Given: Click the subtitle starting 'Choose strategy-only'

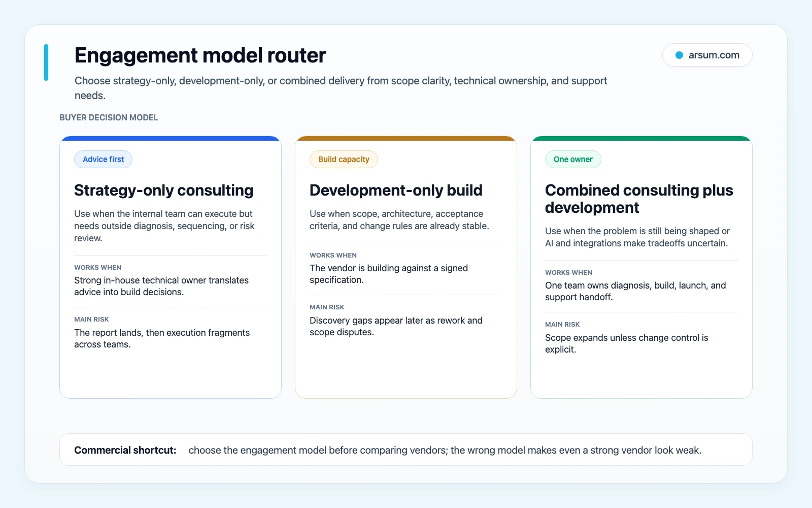Looking at the screenshot, I should 341,88.
